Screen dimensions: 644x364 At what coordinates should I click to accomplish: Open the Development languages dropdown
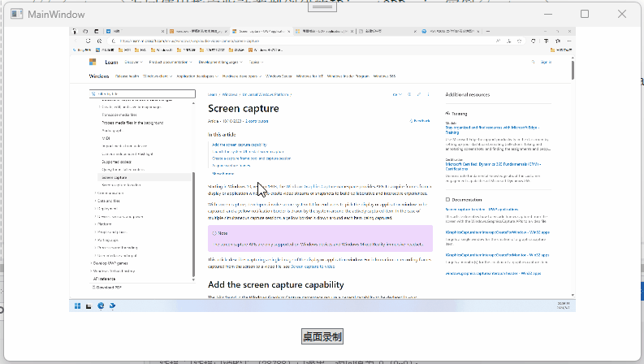[220, 62]
